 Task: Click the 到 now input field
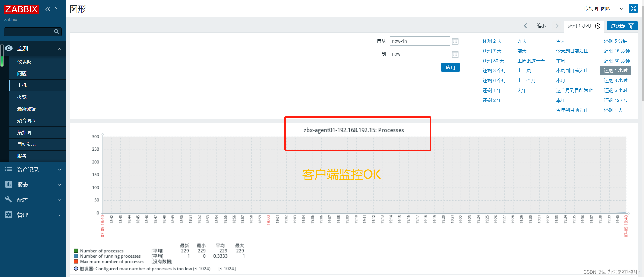point(419,54)
